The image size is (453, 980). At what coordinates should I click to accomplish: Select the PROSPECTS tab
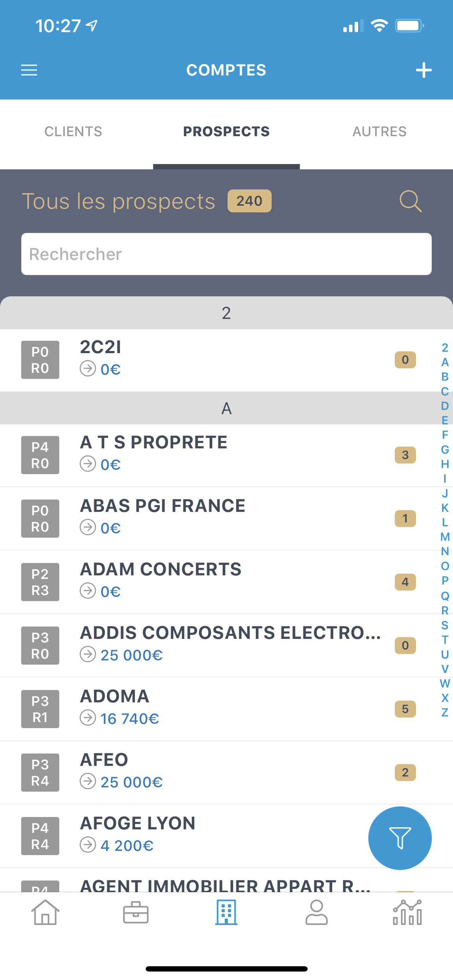click(x=226, y=132)
